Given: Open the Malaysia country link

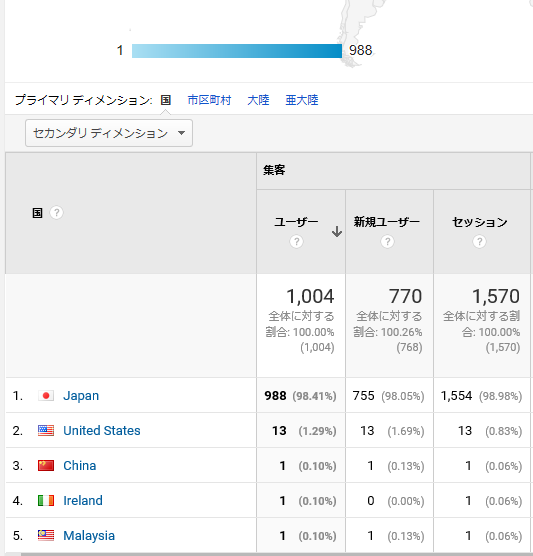Looking at the screenshot, I should point(89,536).
